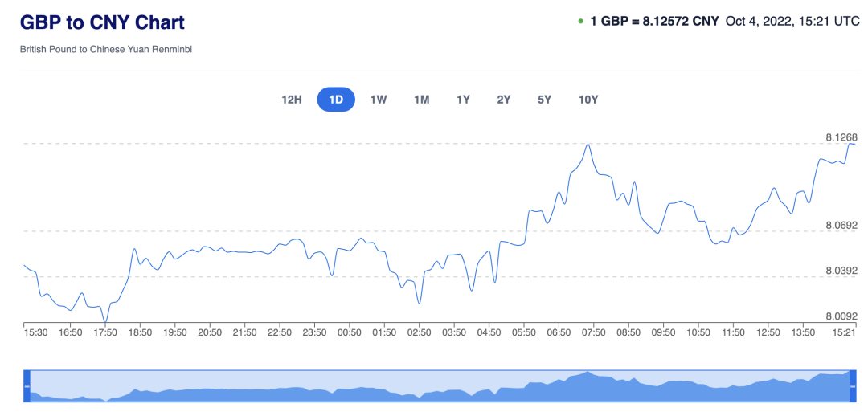
Task: Click the 1 GBP = 8.12572 CNY rate
Action: click(654, 22)
